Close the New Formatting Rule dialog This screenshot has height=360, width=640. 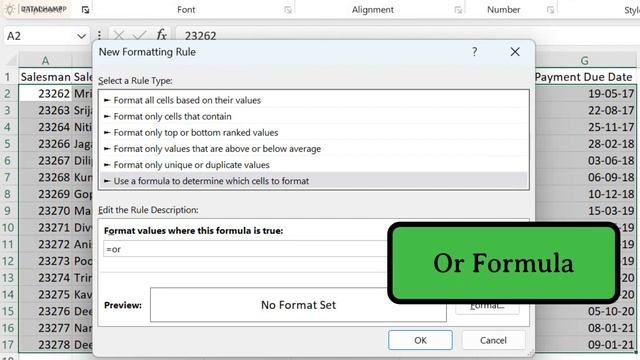pyautogui.click(x=515, y=52)
